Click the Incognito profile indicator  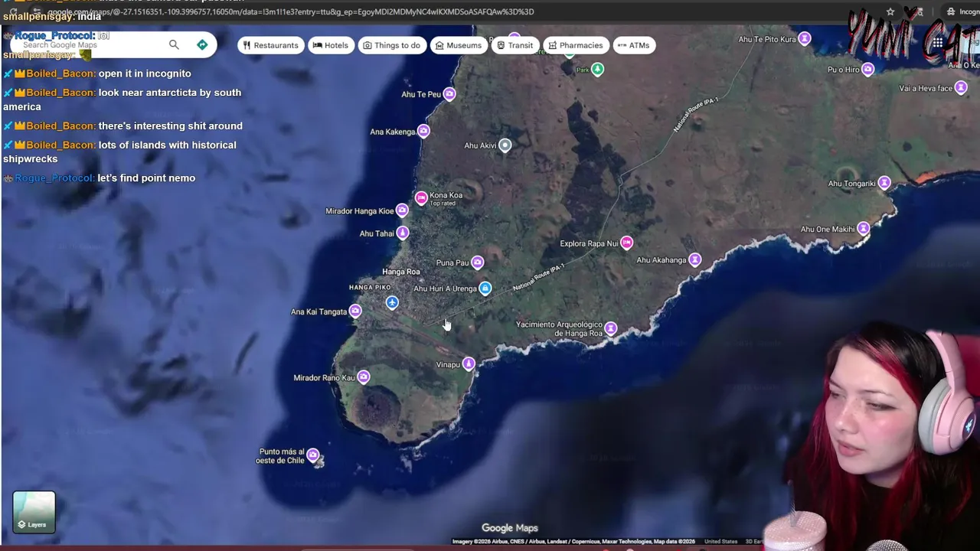pyautogui.click(x=962, y=11)
